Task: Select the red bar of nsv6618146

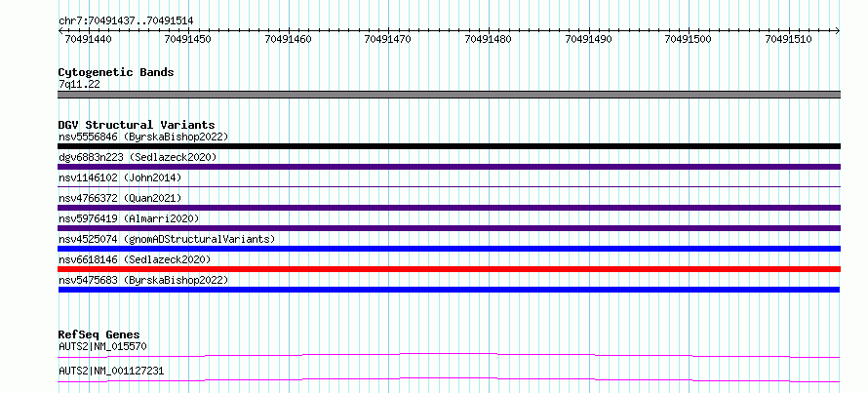Action: coord(449,269)
